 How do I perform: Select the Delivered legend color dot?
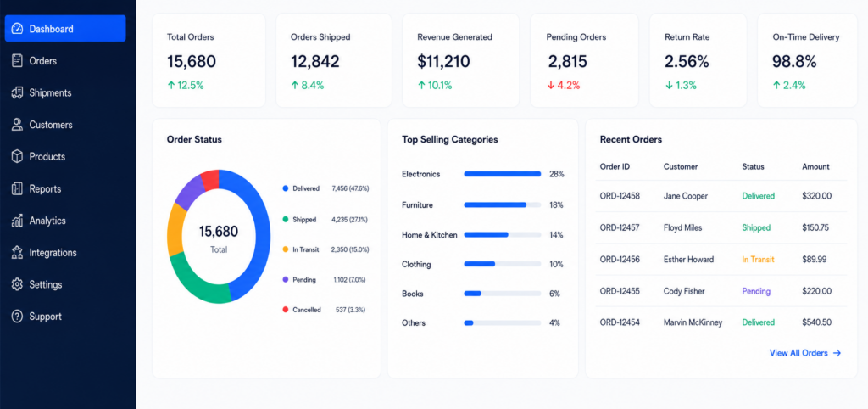point(286,188)
